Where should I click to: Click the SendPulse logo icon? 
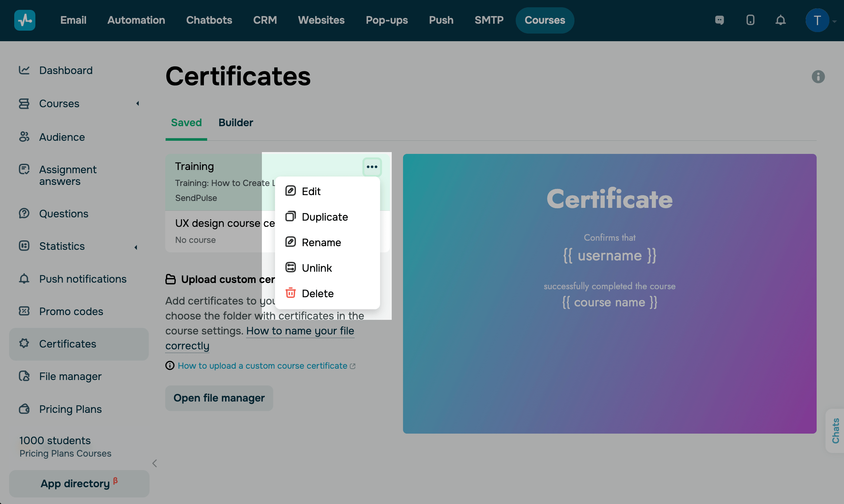24,20
